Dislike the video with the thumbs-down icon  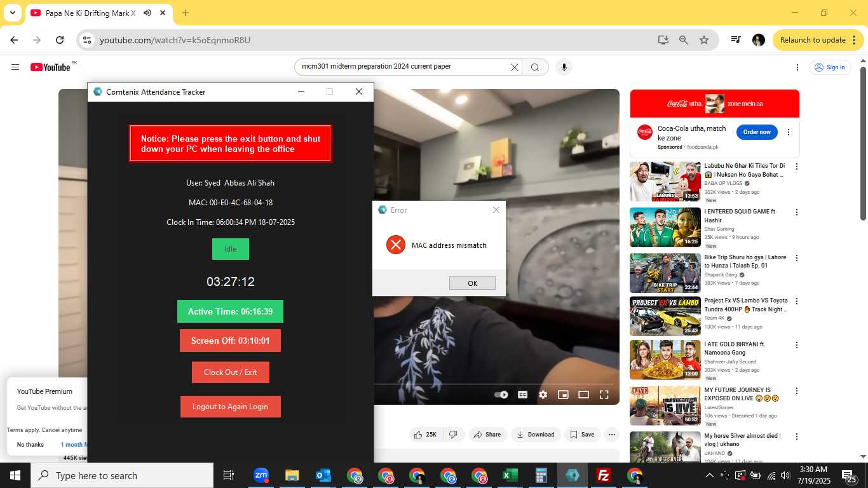[x=453, y=435]
